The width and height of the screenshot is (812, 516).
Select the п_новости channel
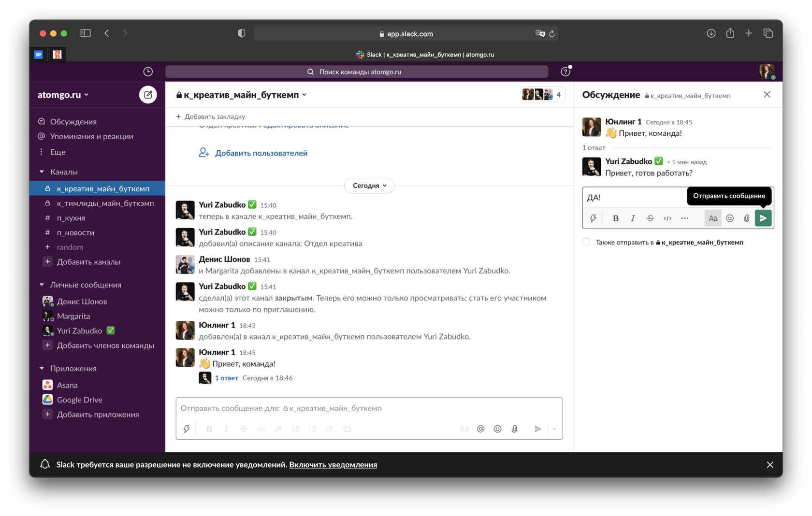point(97,233)
